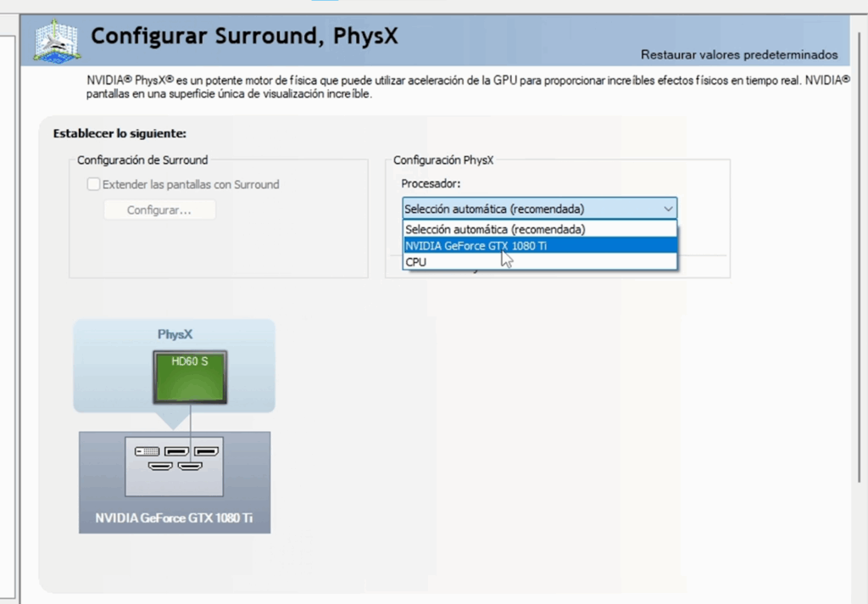Click Configuración PhysX group title

(x=442, y=160)
